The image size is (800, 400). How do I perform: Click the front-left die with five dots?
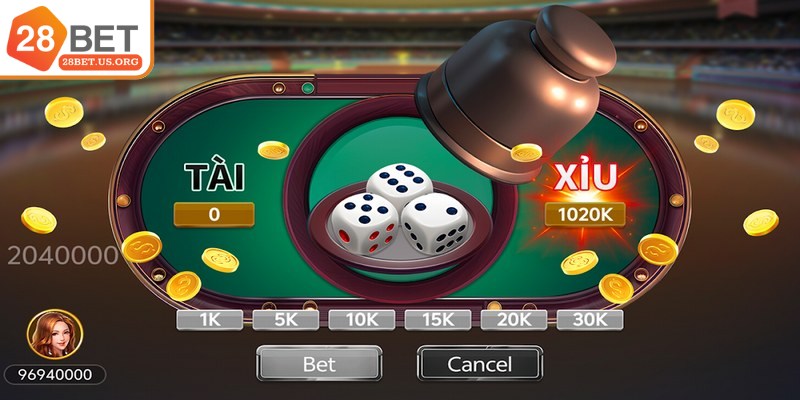[363, 223]
